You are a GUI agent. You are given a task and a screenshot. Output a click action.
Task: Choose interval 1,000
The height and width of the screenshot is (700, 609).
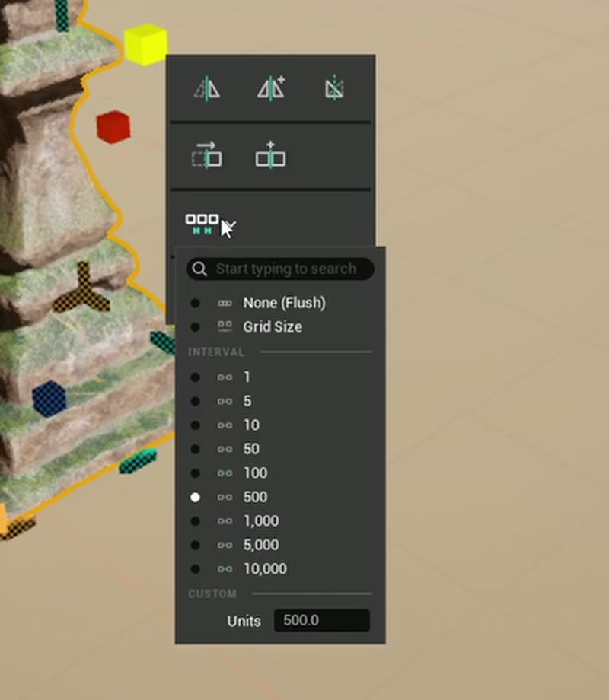pos(280,521)
